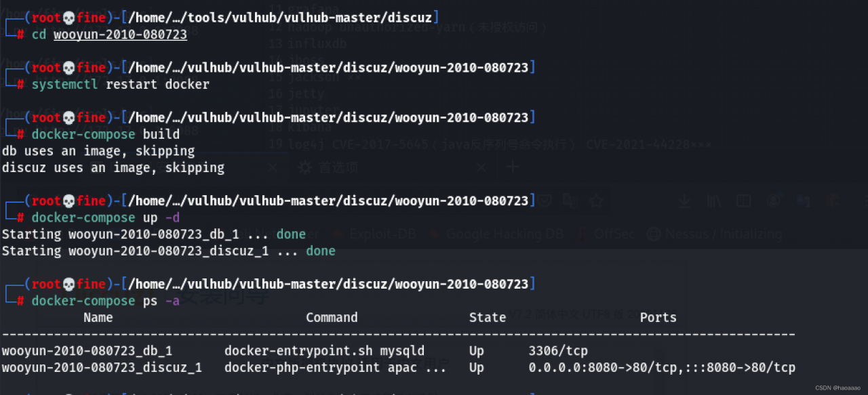
Task: Open the downloads arrow icon in browser toolbar
Action: pyautogui.click(x=685, y=201)
